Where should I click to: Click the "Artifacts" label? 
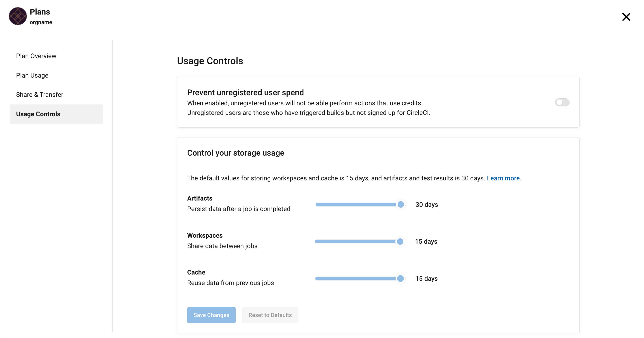[199, 198]
